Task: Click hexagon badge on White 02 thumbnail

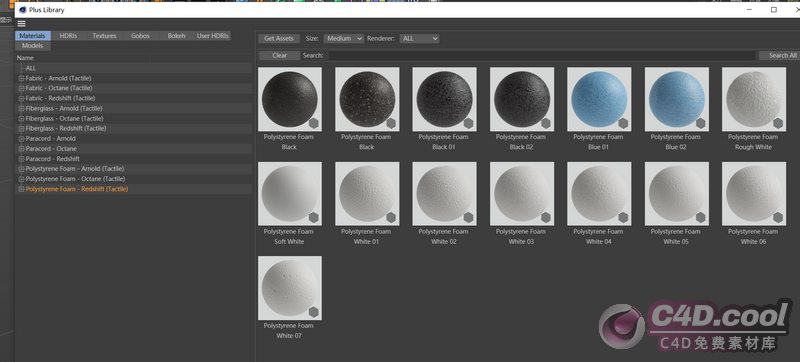Action: pos(468,217)
